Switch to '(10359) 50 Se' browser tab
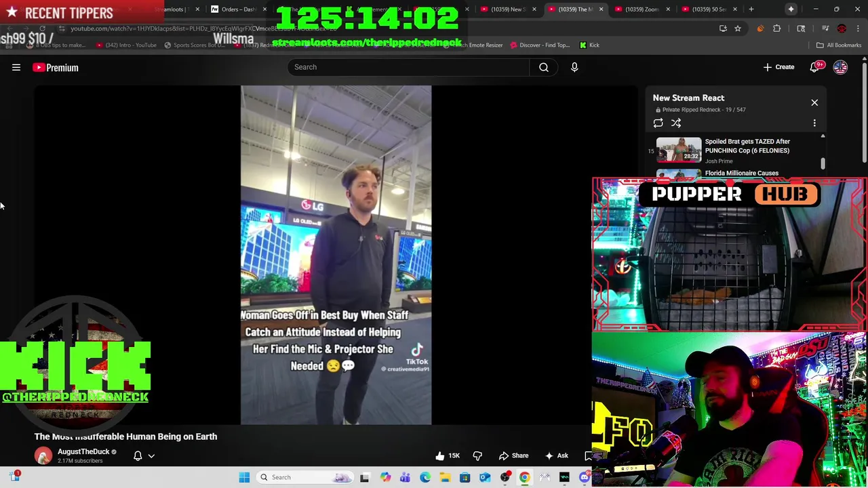868x488 pixels. [709, 9]
